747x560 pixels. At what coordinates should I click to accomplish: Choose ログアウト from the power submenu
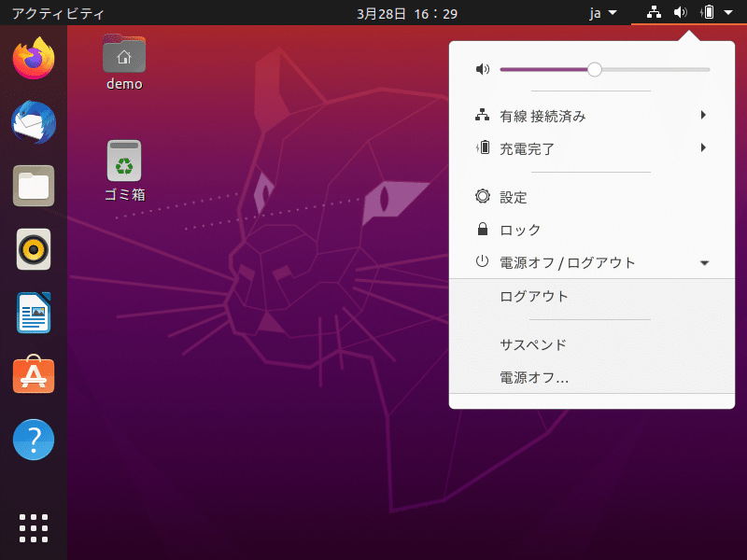coord(592,296)
